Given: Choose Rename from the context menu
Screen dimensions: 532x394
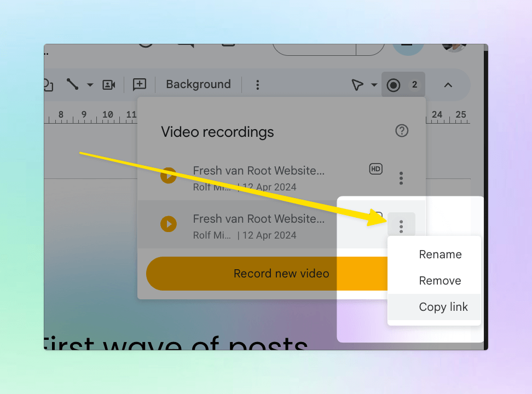Looking at the screenshot, I should coord(440,254).
